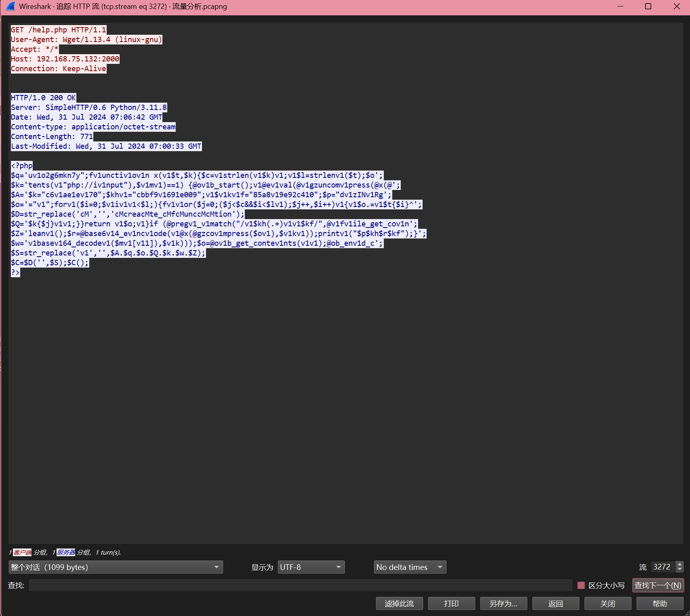Image resolution: width=690 pixels, height=616 pixels.
Task: Click the 滤掉此流 filter out stream button
Action: click(x=399, y=603)
